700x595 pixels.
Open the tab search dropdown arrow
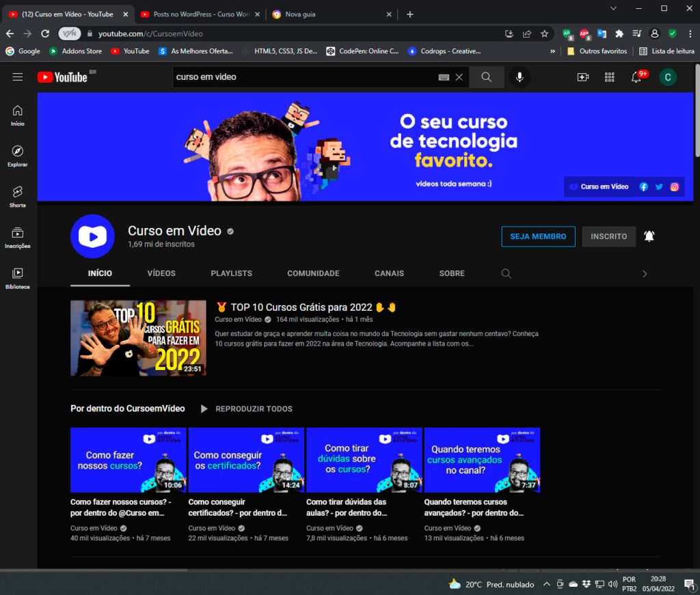pyautogui.click(x=613, y=8)
